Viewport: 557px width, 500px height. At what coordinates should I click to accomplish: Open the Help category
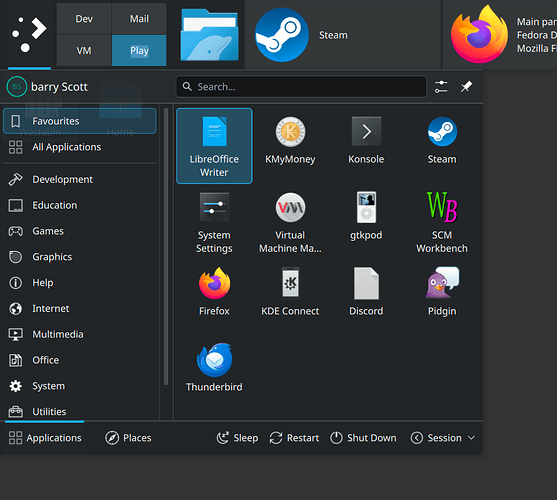point(80,283)
